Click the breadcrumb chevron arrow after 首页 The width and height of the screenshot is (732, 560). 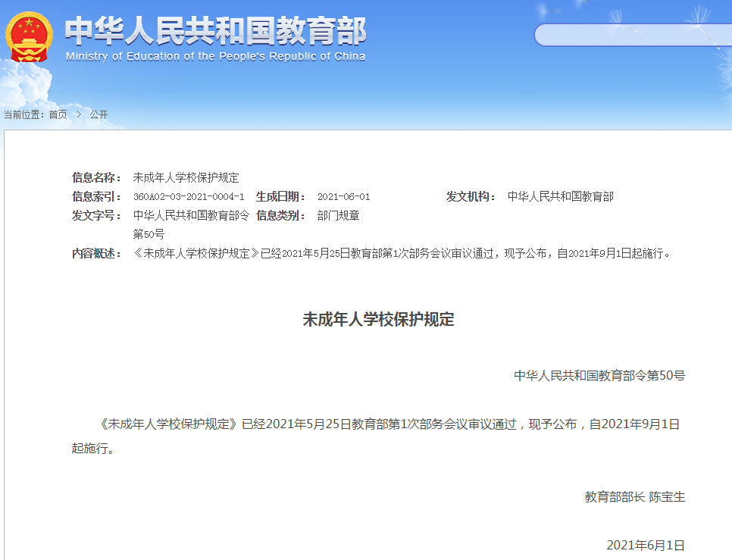[x=78, y=114]
